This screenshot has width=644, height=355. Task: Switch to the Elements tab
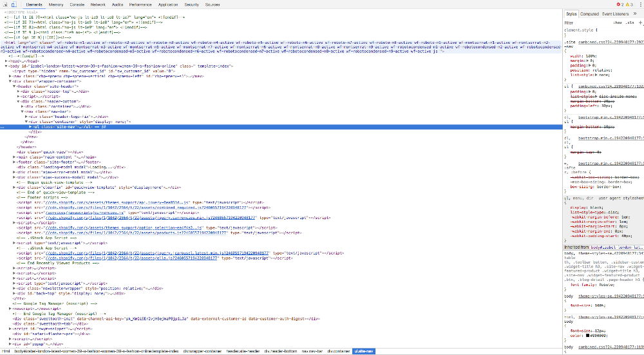(34, 5)
